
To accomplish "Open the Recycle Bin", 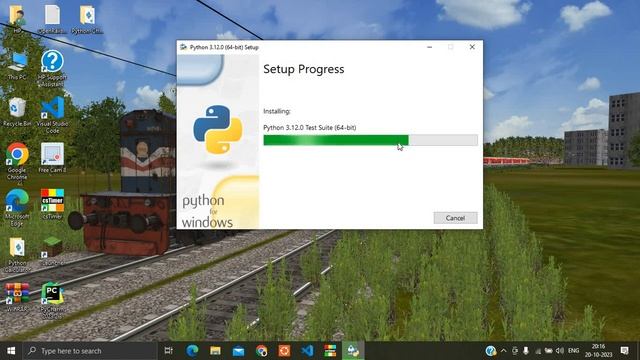I will click(x=17, y=112).
